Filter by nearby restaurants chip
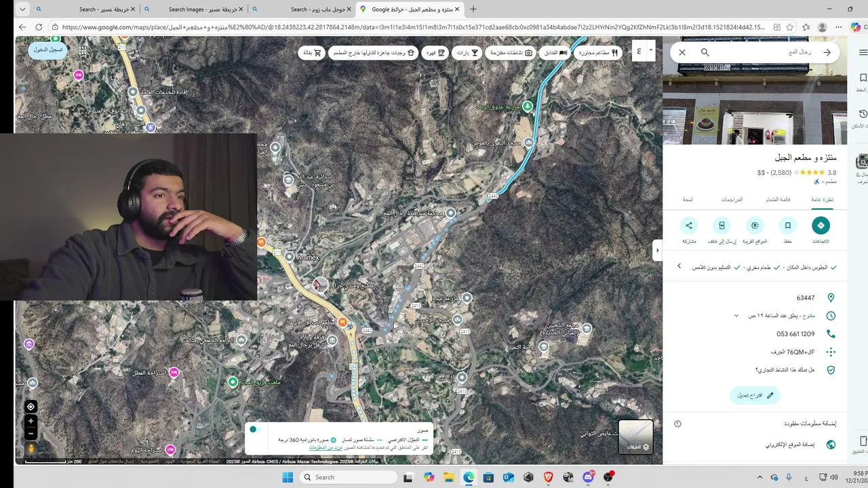Viewport: 868px width, 488px height. 597,52
